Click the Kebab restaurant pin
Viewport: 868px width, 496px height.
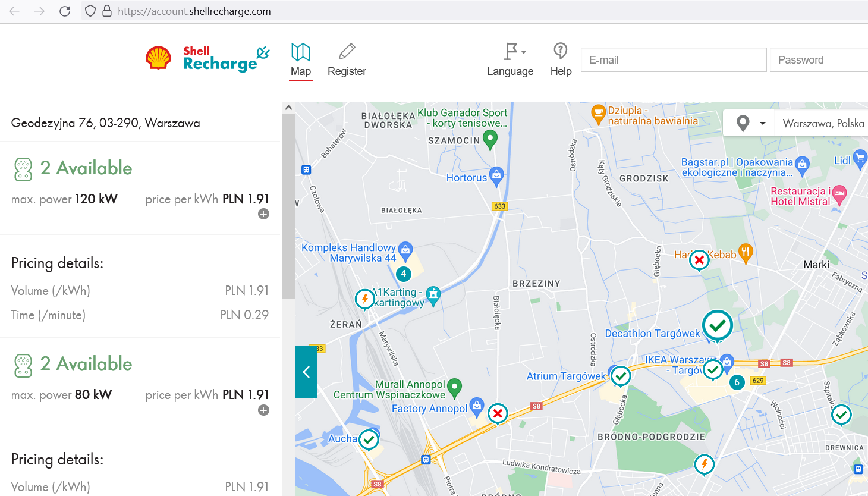746,252
